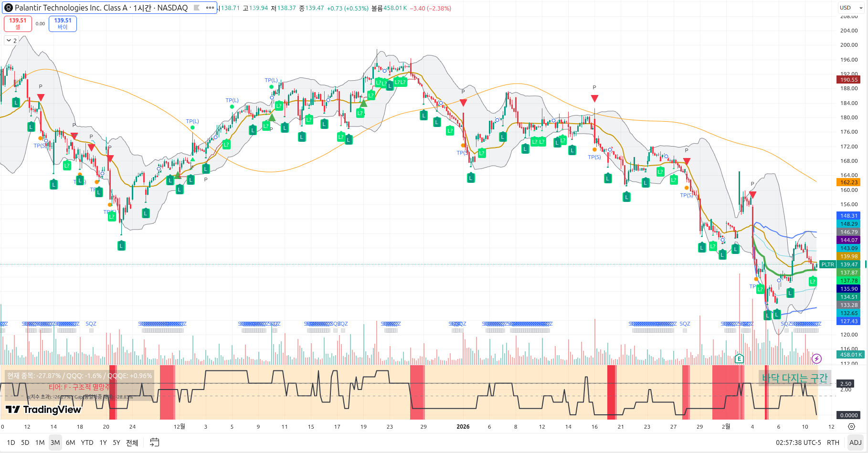The image size is (868, 453).
Task: Click the 139.47 current price label
Action: point(849,264)
